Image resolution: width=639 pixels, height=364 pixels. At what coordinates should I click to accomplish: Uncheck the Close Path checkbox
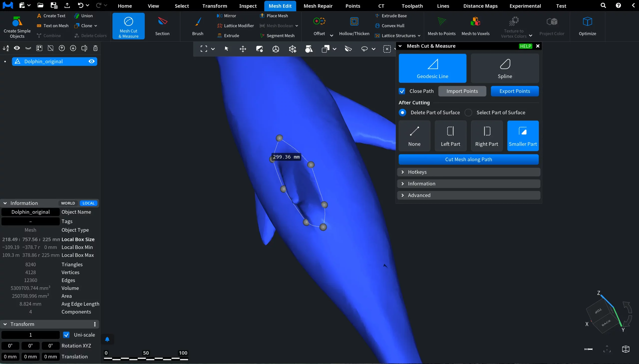point(402,91)
